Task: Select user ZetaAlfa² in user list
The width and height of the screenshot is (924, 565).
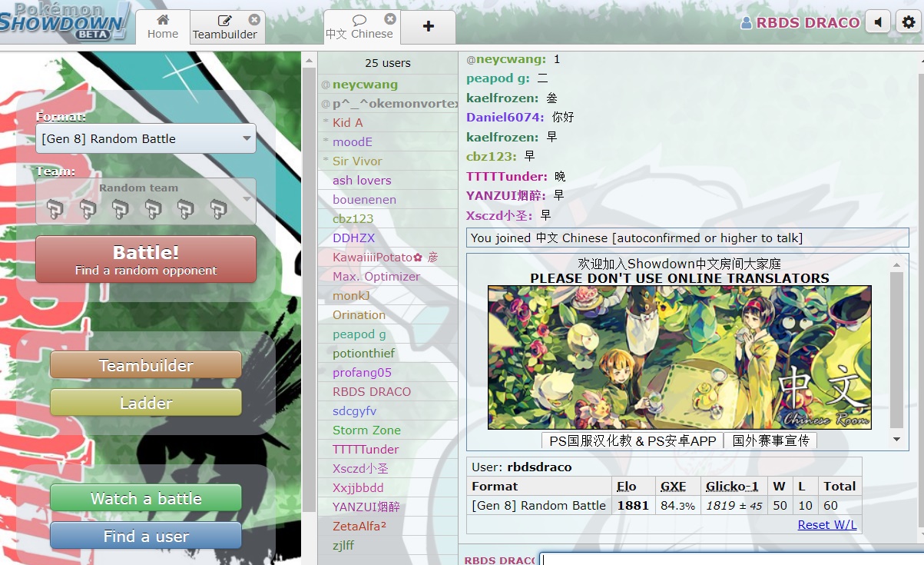Action: point(388,527)
